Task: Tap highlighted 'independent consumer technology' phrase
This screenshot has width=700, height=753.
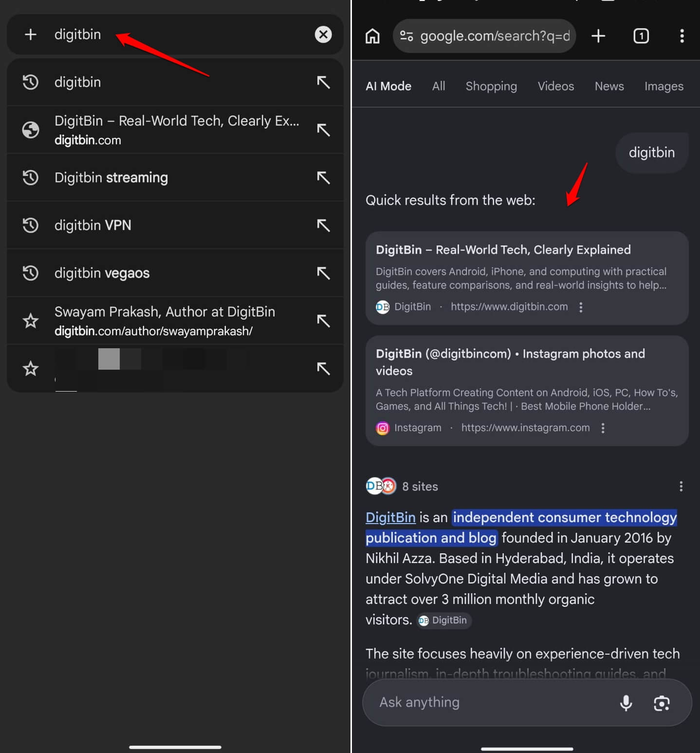Action: [565, 517]
